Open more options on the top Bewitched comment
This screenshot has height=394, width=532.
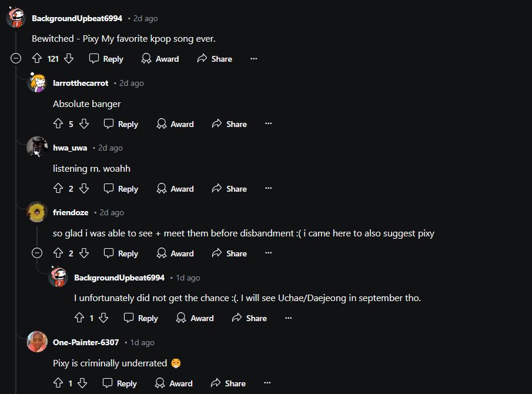[254, 59]
